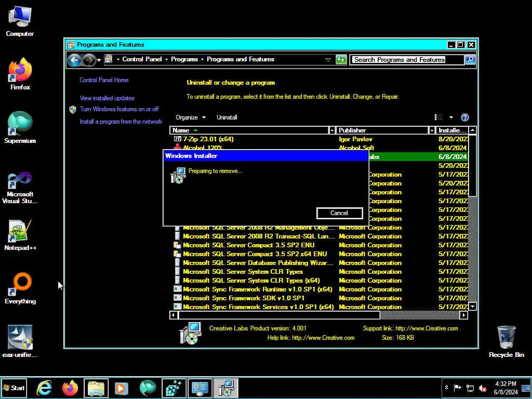The width and height of the screenshot is (532, 399).
Task: Click the muted volume tray icon
Action: [482, 388]
